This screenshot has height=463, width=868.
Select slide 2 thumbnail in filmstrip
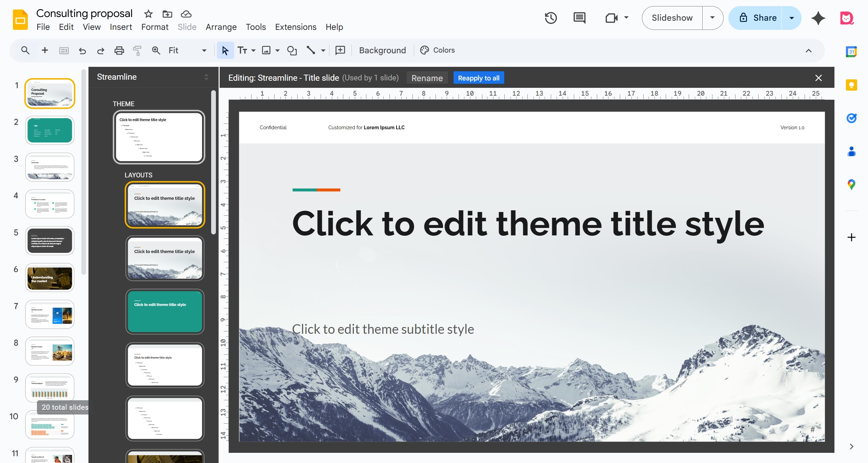[50, 130]
